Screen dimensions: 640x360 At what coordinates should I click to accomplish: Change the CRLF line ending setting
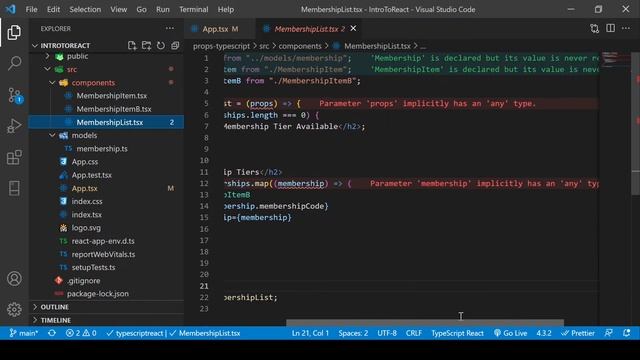[413, 333]
